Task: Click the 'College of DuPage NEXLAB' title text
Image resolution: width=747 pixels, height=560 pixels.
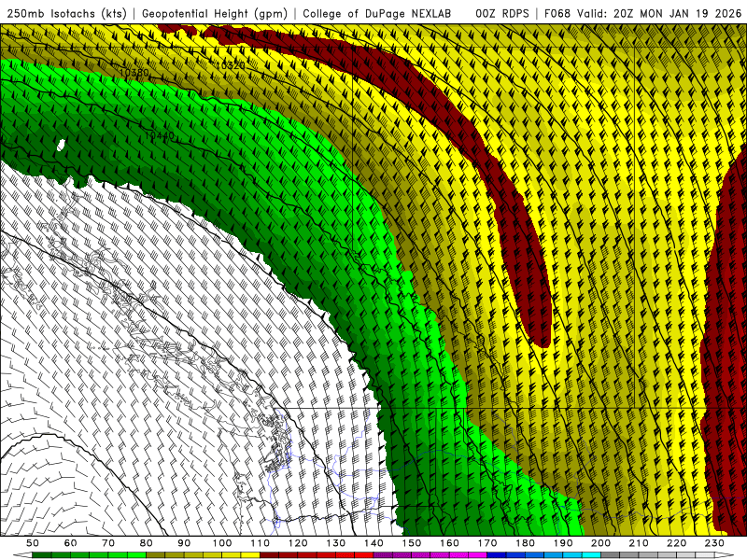Action: point(376,13)
